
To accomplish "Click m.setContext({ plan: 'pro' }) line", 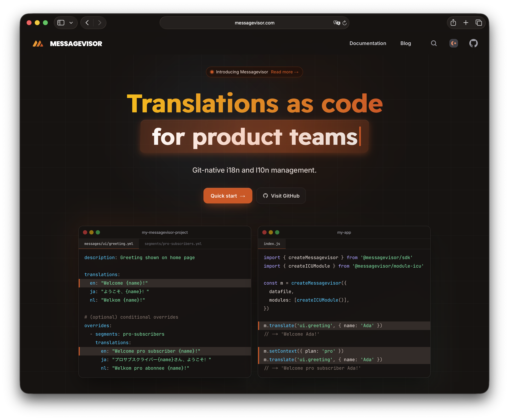I will 344,351.
